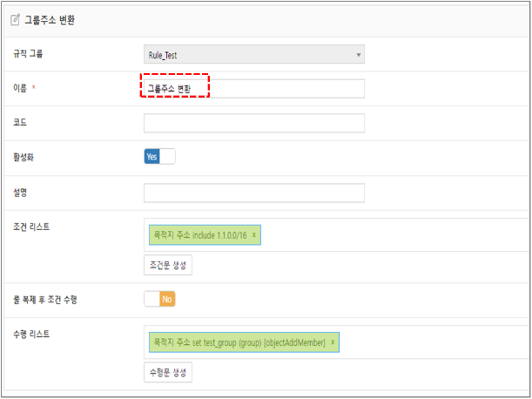Select the 목적지 주소 set test_group tag
532x399 pixels.
[244, 342]
